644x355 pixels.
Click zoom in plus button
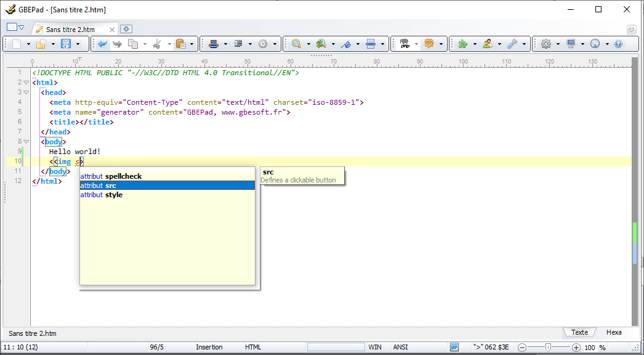(x=576, y=348)
